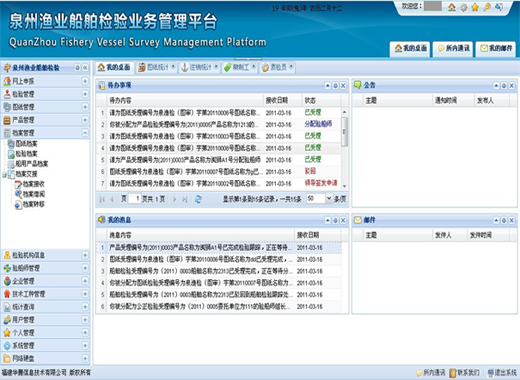520x380 pixels.
Task: Click the 检验机构信息 person icon
Action: (7, 255)
